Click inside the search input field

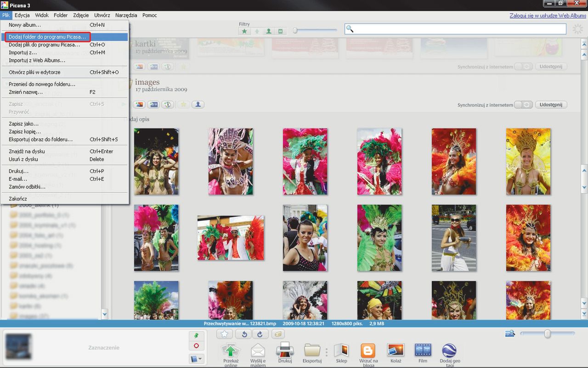[x=455, y=29]
